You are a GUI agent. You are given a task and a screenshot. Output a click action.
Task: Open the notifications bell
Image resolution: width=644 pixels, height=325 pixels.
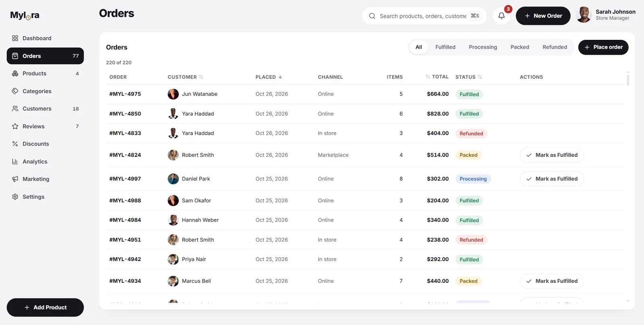[x=501, y=16]
